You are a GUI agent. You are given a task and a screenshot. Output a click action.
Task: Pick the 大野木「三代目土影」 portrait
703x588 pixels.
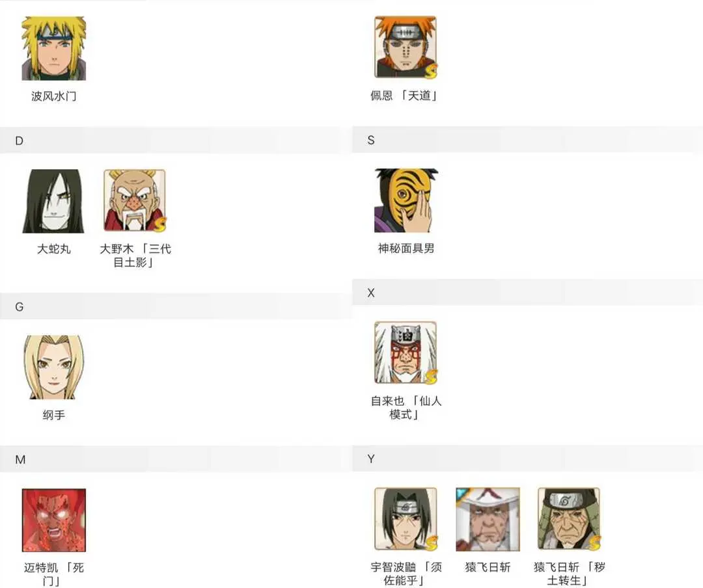135,201
